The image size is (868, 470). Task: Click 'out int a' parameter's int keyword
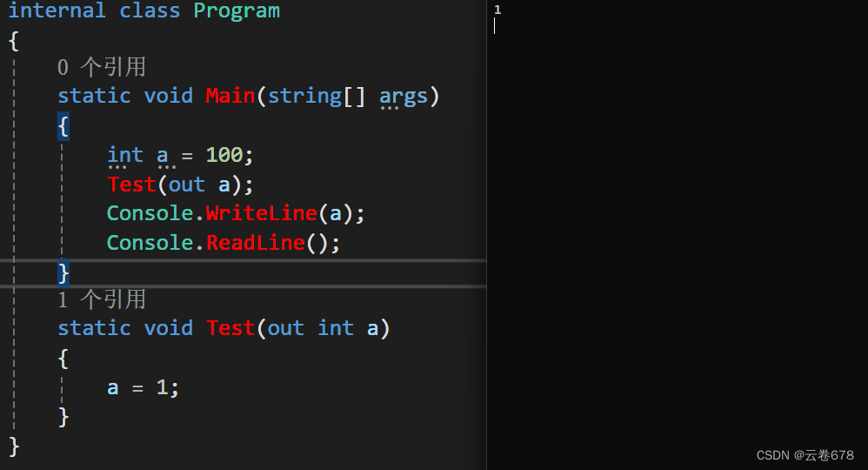click(x=336, y=328)
